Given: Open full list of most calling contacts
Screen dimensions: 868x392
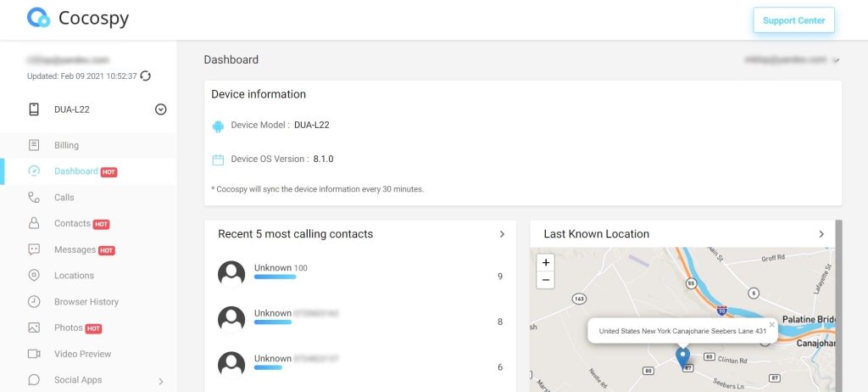Looking at the screenshot, I should pyautogui.click(x=502, y=234).
